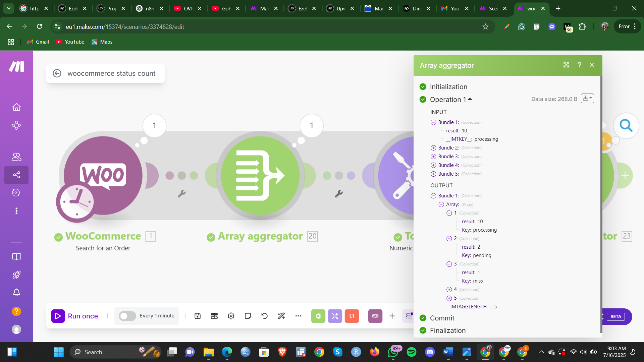
Task: Click the save scenario icon
Action: [x=198, y=316]
